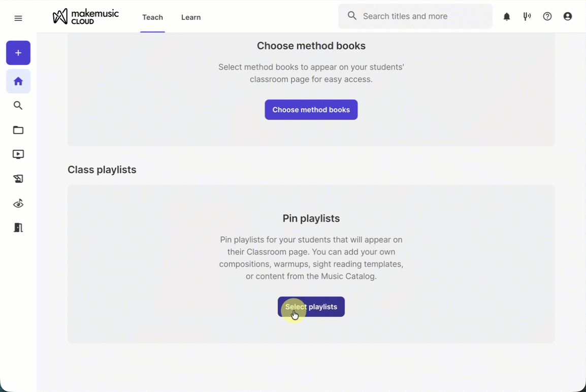The image size is (586, 392).
Task: Open the sidebar search icon
Action: [x=18, y=106]
